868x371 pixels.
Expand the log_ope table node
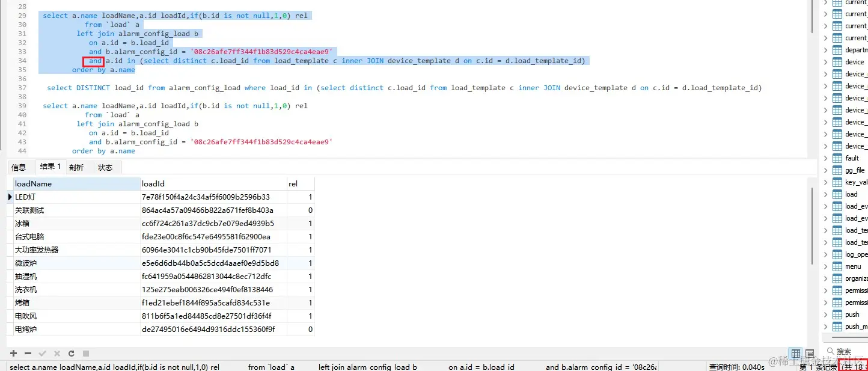click(x=825, y=254)
